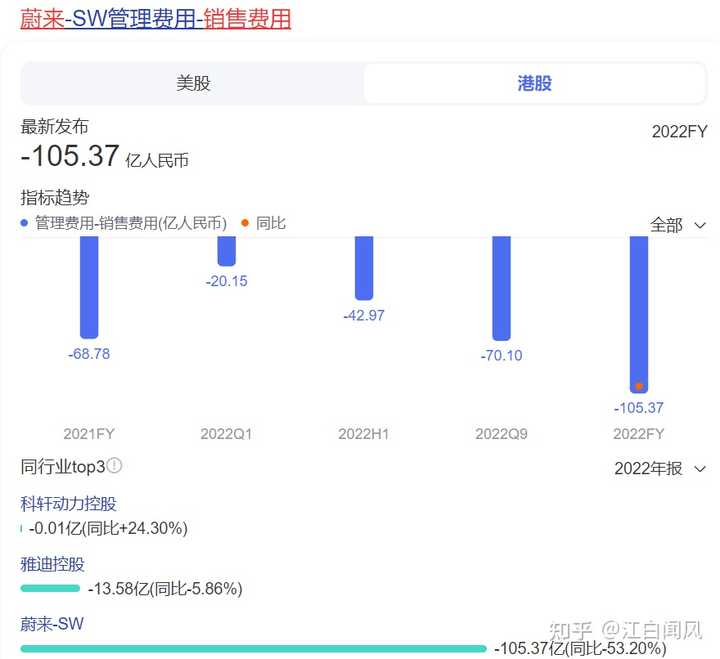Click the 指标趋势 heading
This screenshot has width=720, height=659.
point(55,197)
